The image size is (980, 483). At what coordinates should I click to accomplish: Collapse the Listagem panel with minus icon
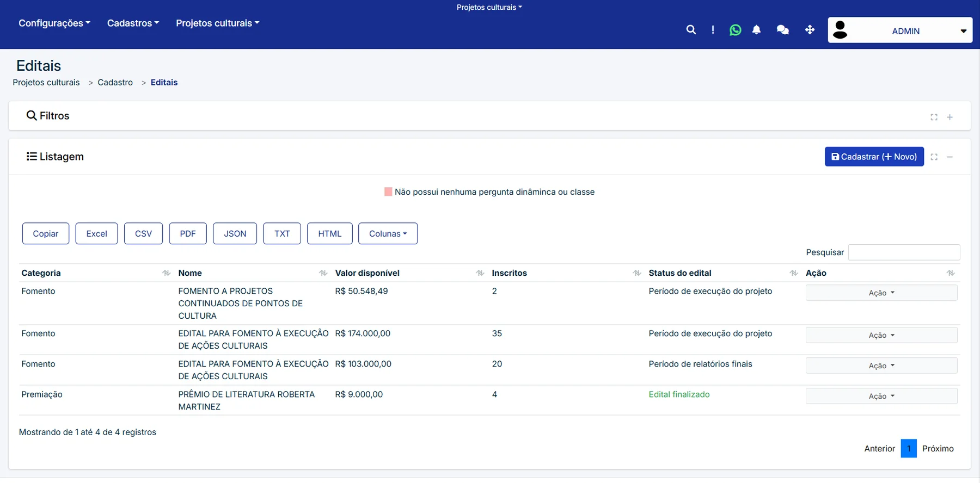(x=950, y=157)
